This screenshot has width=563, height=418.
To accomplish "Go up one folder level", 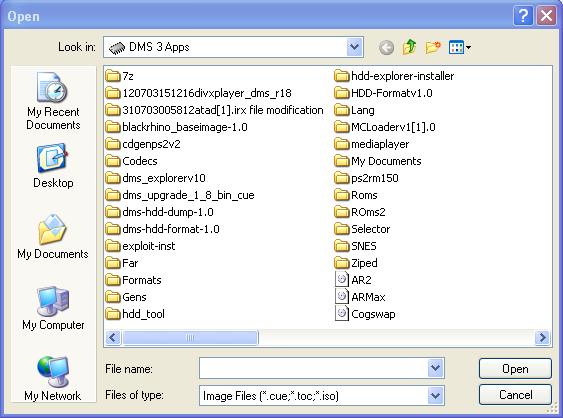I will tap(410, 47).
